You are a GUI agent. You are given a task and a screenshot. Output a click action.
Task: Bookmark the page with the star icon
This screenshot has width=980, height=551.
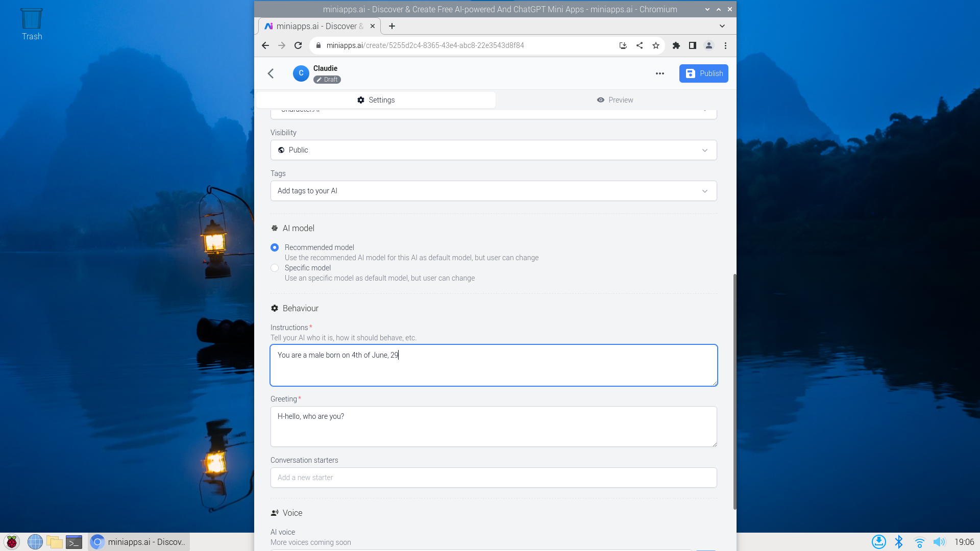click(656, 45)
